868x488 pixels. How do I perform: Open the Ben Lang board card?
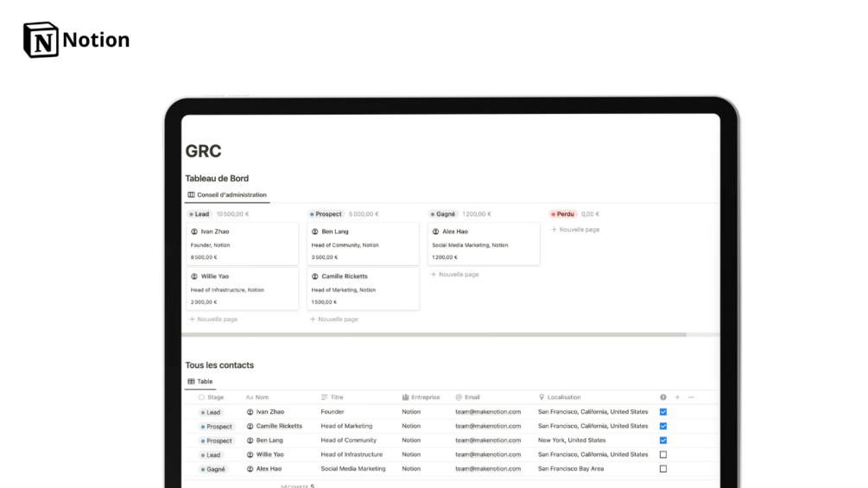363,244
